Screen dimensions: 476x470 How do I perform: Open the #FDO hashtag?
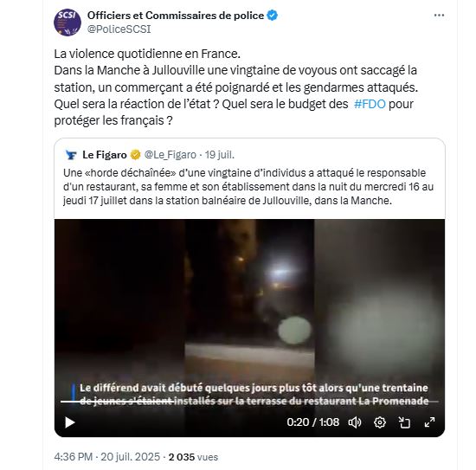tap(370, 104)
